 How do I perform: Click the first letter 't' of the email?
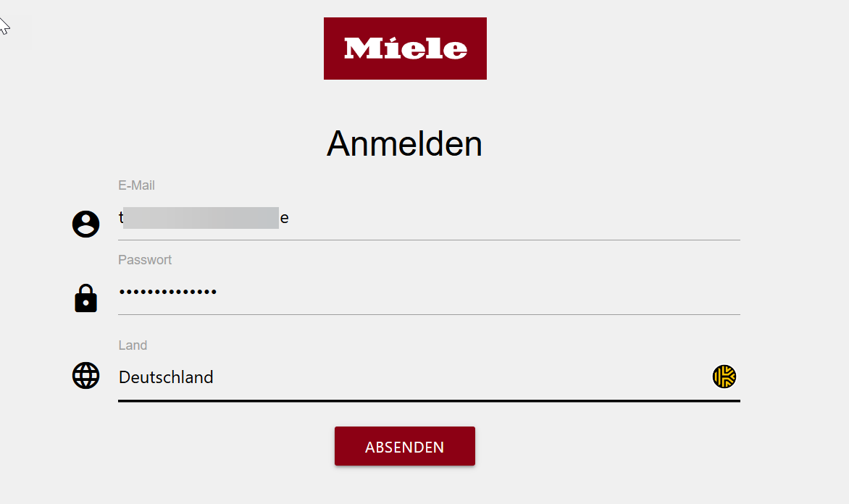click(120, 218)
